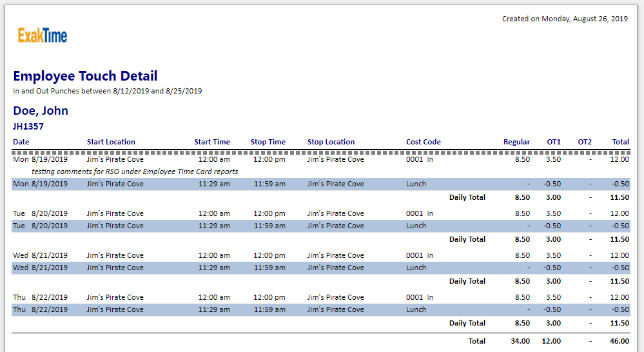Click the 'Regular' column header
The height and width of the screenshot is (352, 644).
pos(516,142)
